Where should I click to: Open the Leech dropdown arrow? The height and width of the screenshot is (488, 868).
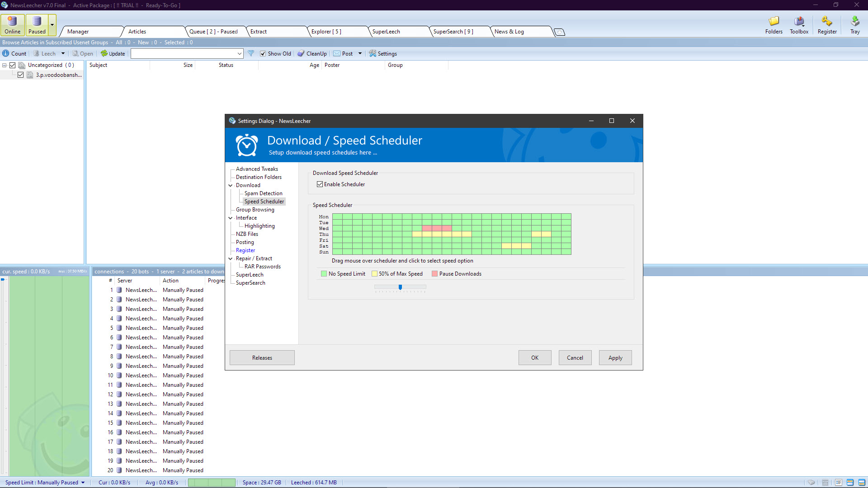pos(63,53)
